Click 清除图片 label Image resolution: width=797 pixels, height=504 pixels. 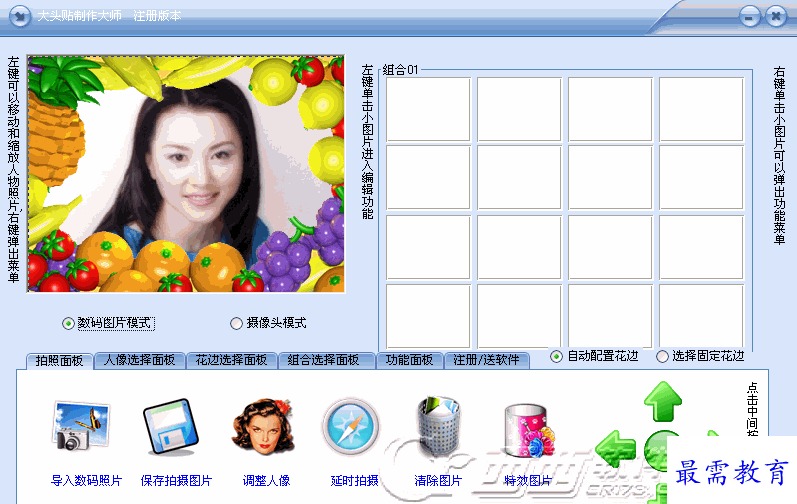438,481
